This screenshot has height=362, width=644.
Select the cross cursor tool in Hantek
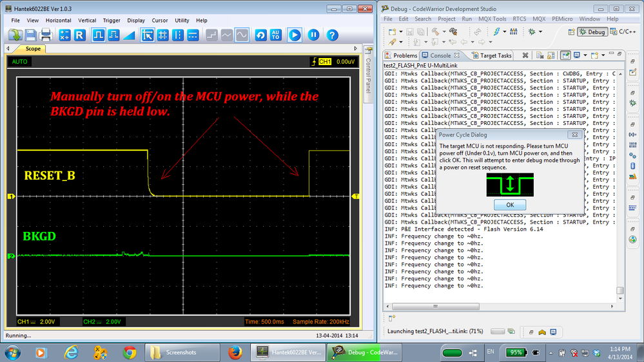click(162, 35)
